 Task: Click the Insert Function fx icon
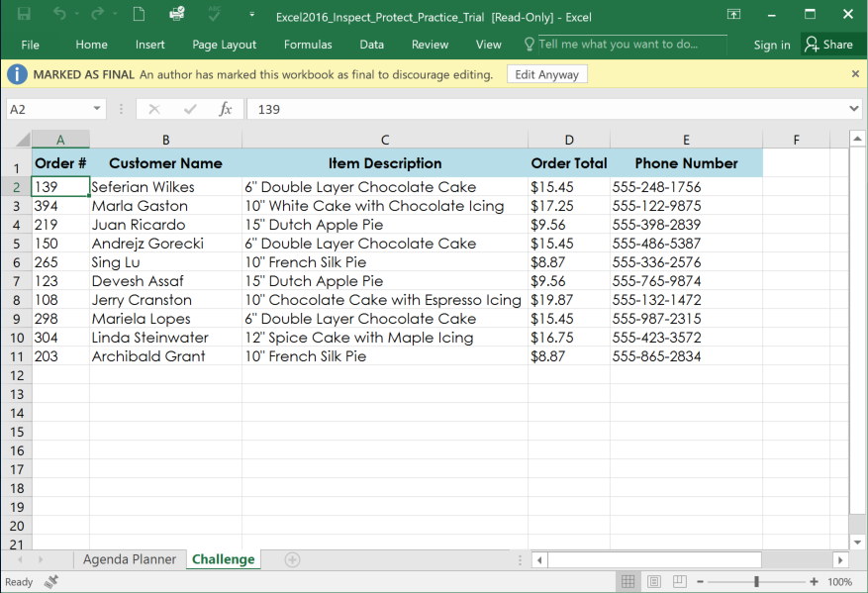(226, 109)
